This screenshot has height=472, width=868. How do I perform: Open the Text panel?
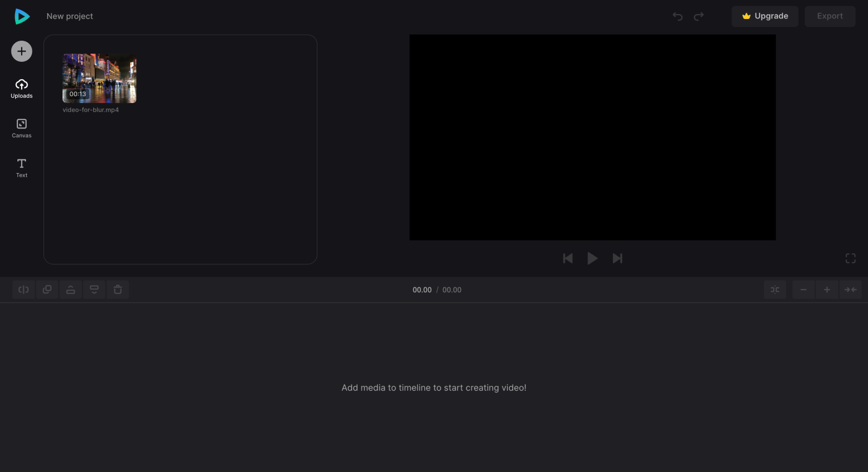(22, 168)
